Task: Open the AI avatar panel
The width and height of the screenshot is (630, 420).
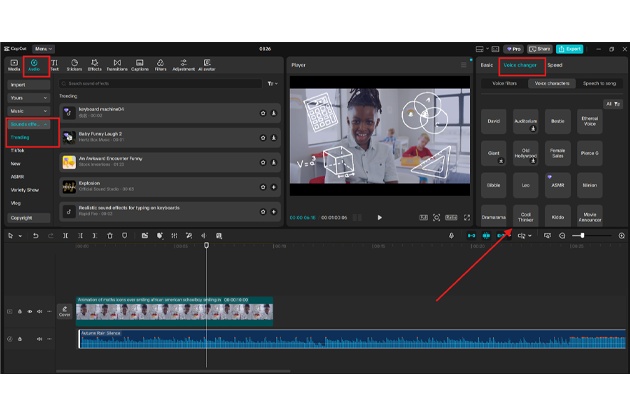Action: [207, 65]
